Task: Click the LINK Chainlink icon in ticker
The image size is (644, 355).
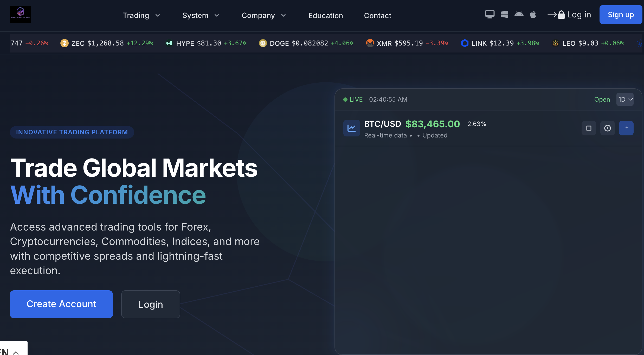Action: click(465, 43)
